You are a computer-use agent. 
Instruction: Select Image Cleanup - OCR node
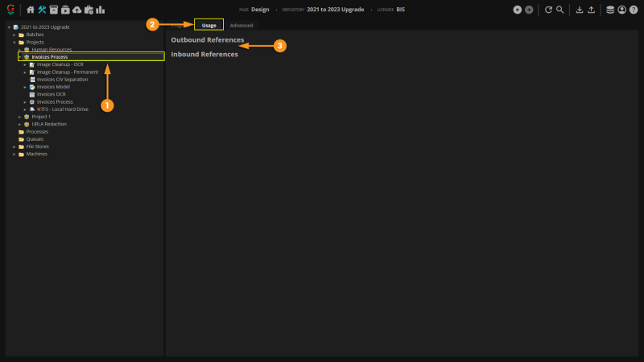pyautogui.click(x=60, y=64)
